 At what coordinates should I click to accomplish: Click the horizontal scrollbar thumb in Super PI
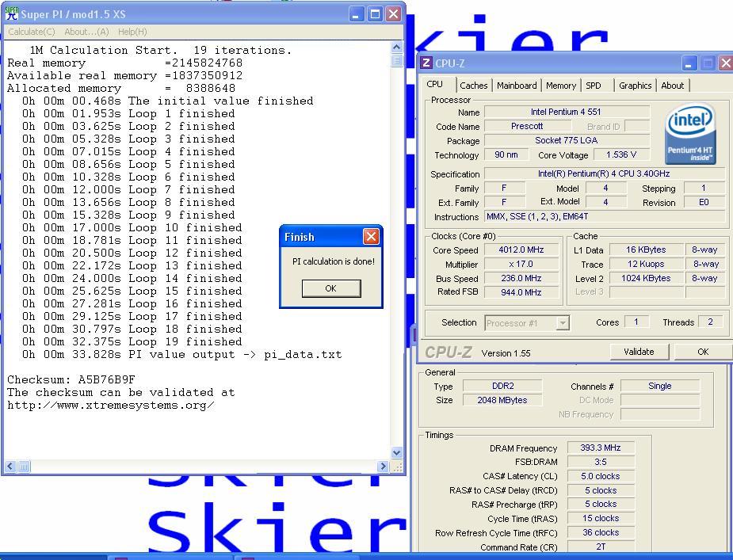pyautogui.click(x=24, y=466)
